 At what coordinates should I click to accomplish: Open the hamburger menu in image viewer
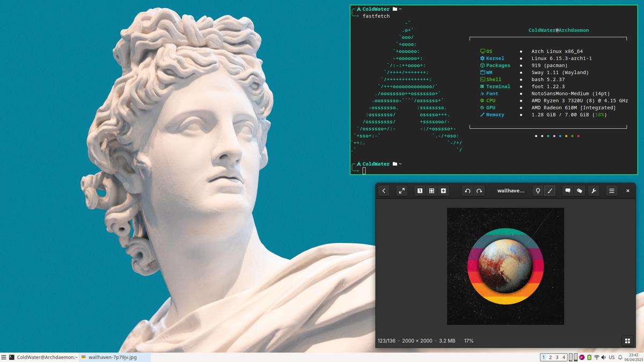coord(611,191)
